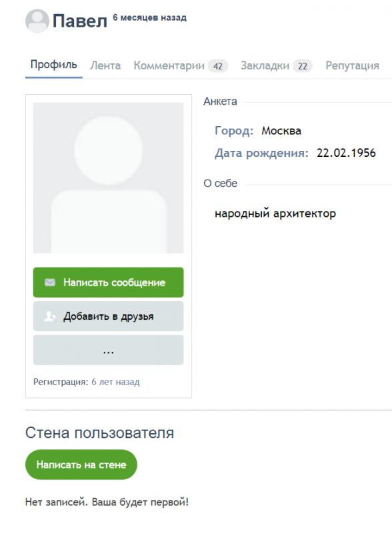Click the 6 лет назад registration link
392x534 pixels.
coord(115,382)
